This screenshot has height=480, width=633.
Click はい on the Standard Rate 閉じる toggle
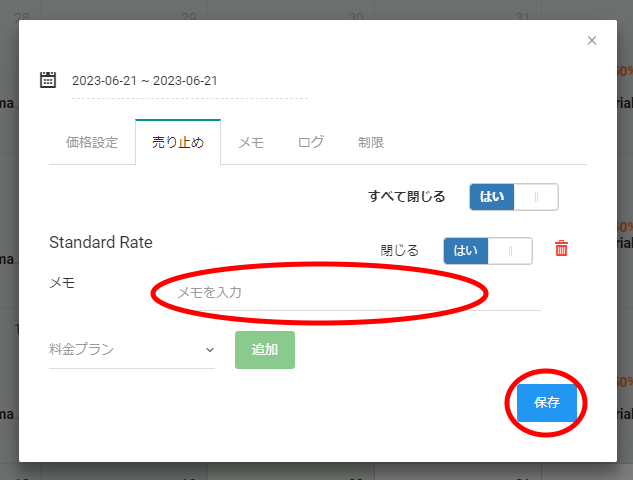tap(466, 251)
